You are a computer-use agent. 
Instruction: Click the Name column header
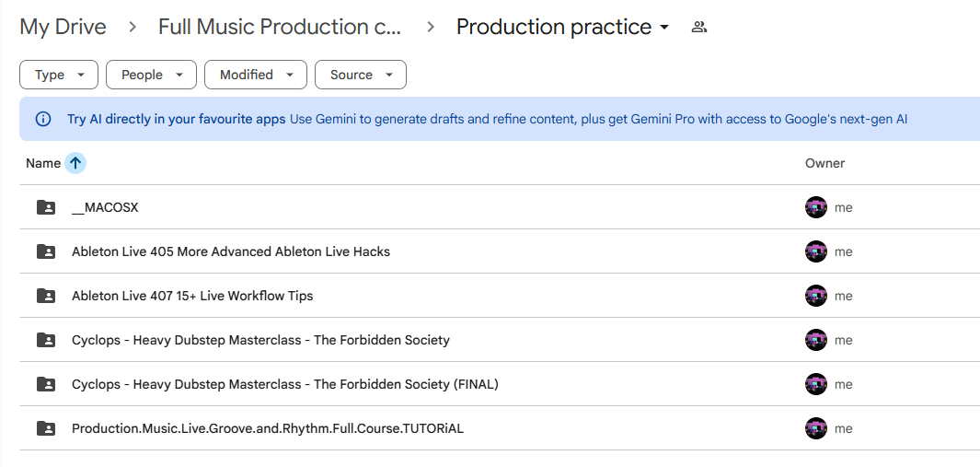point(43,163)
